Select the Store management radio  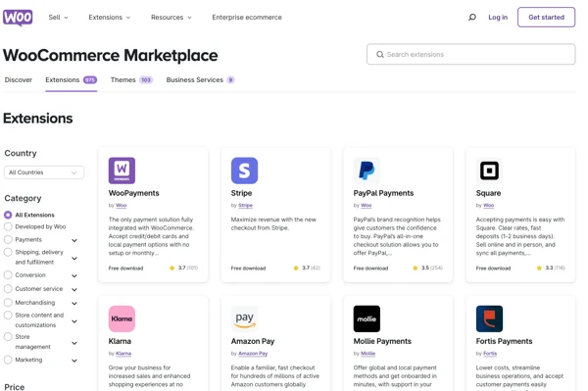[x=8, y=337]
